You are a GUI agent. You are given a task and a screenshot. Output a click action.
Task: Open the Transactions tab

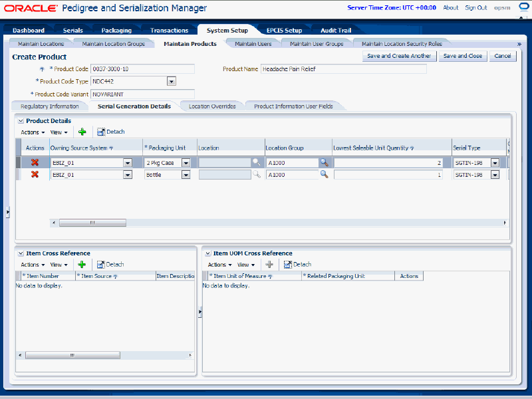pos(170,30)
